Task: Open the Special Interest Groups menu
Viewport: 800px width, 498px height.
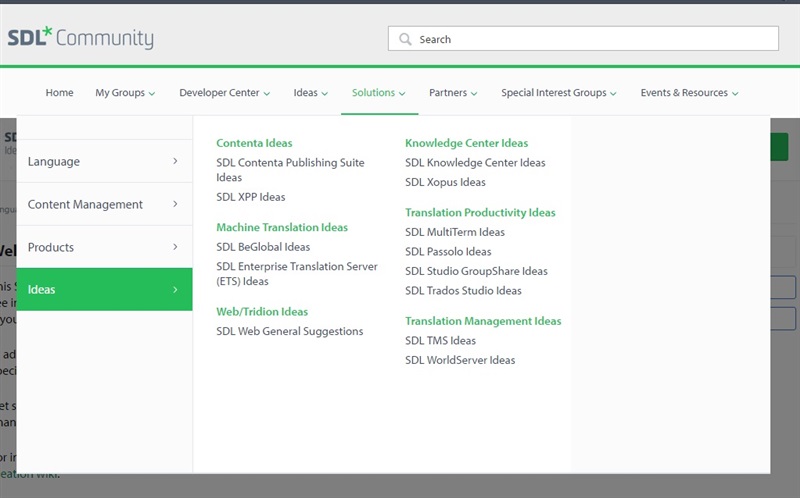Action: point(559,92)
